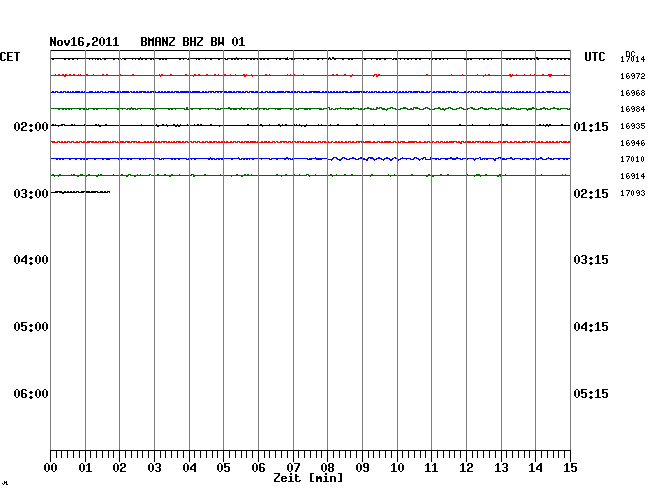Click the Zeit [min] axis title

pos(308,478)
